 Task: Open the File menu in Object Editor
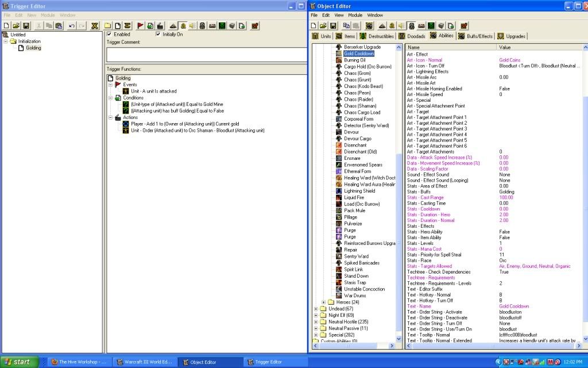tap(314, 15)
